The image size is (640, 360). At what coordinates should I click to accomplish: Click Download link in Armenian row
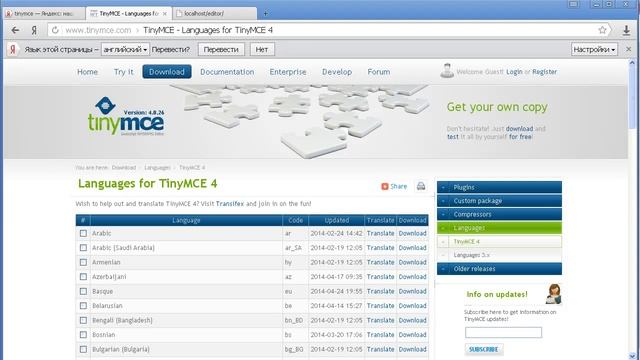click(412, 262)
